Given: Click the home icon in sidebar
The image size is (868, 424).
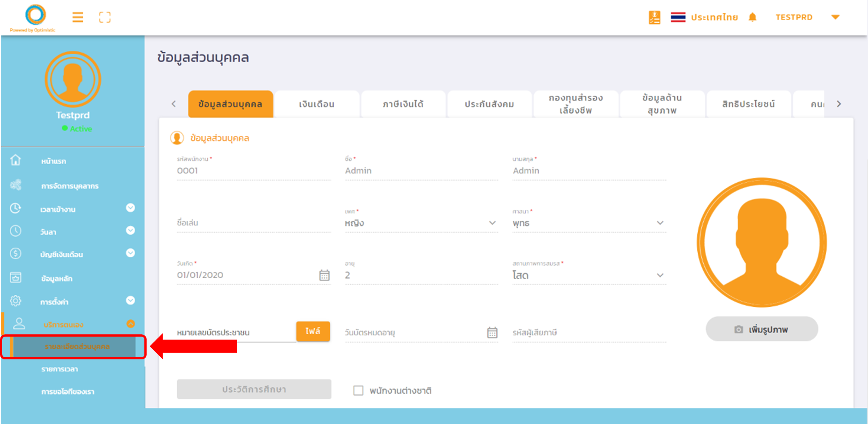Looking at the screenshot, I should 16,160.
